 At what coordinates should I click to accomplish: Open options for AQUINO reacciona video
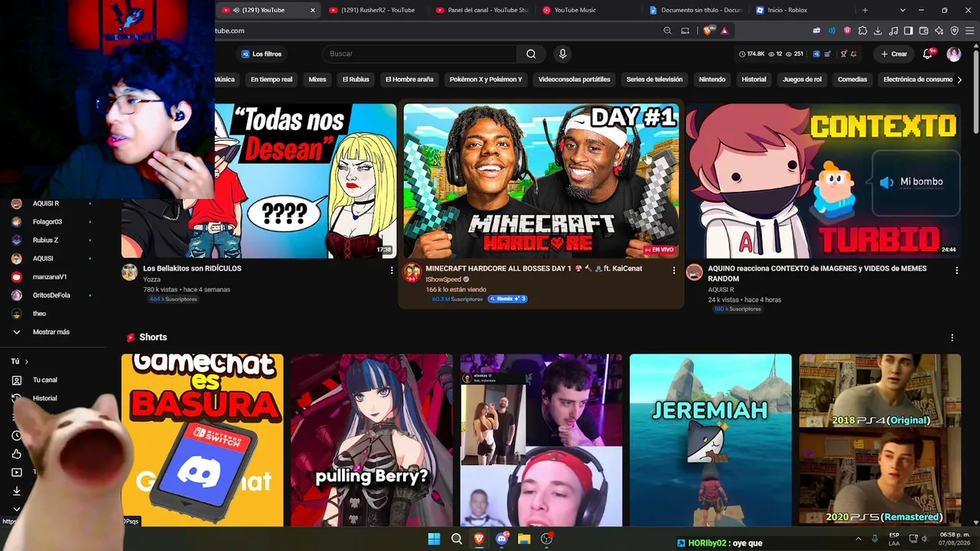tap(956, 270)
